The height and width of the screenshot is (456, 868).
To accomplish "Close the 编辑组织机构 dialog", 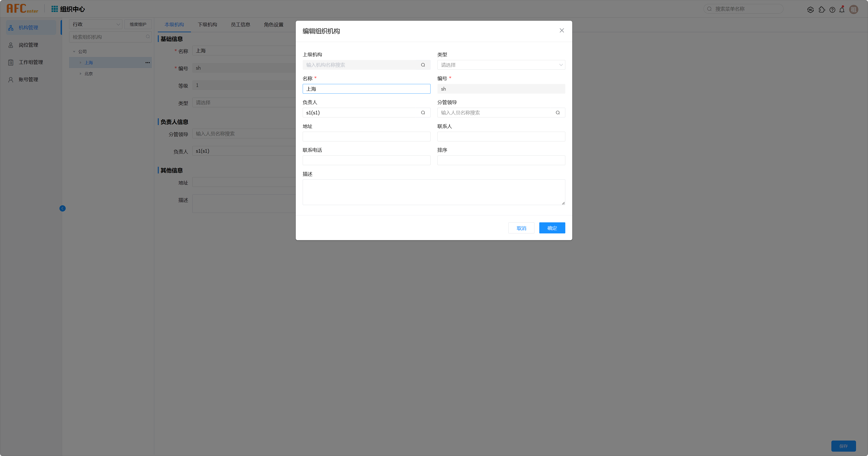I will point(561,31).
